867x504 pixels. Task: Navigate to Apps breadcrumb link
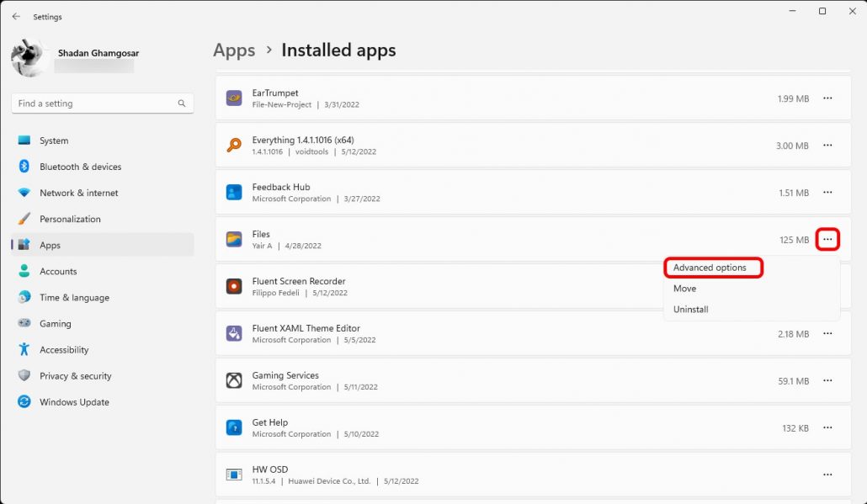pos(234,50)
